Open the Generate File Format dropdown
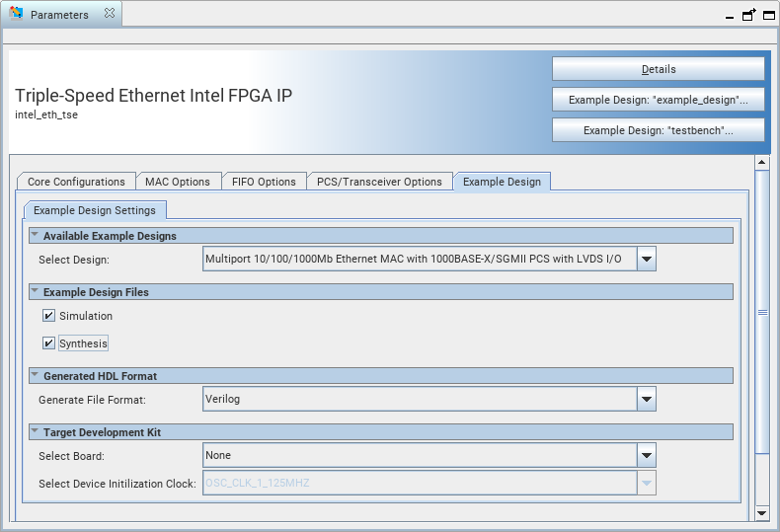 647,400
